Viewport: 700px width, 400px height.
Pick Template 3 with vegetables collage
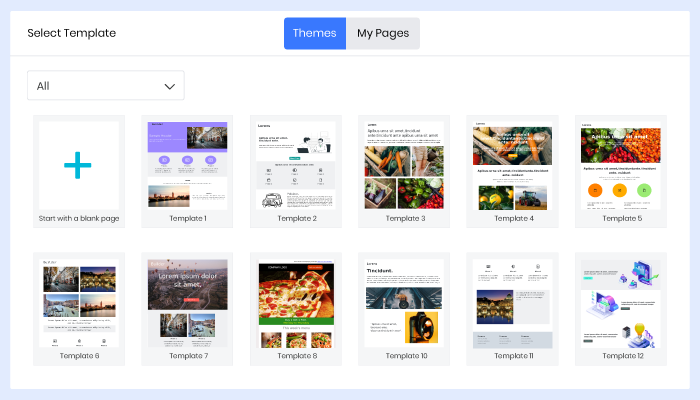tap(404, 165)
